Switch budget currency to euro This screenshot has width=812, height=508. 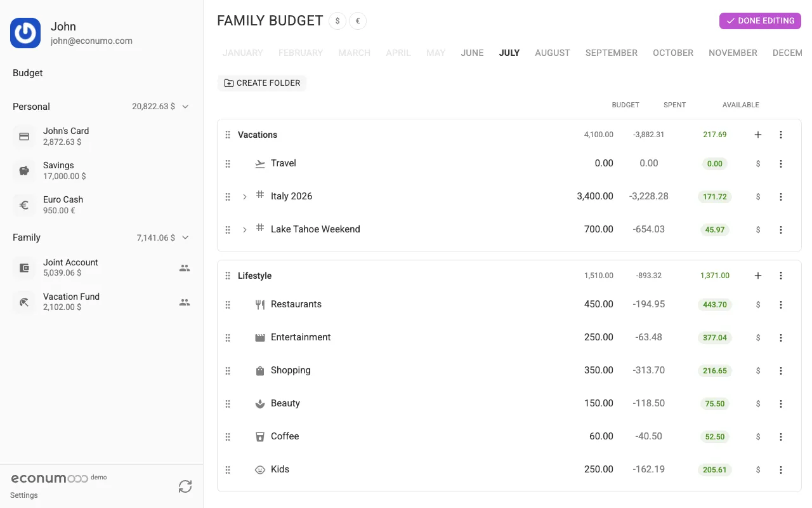(x=358, y=21)
